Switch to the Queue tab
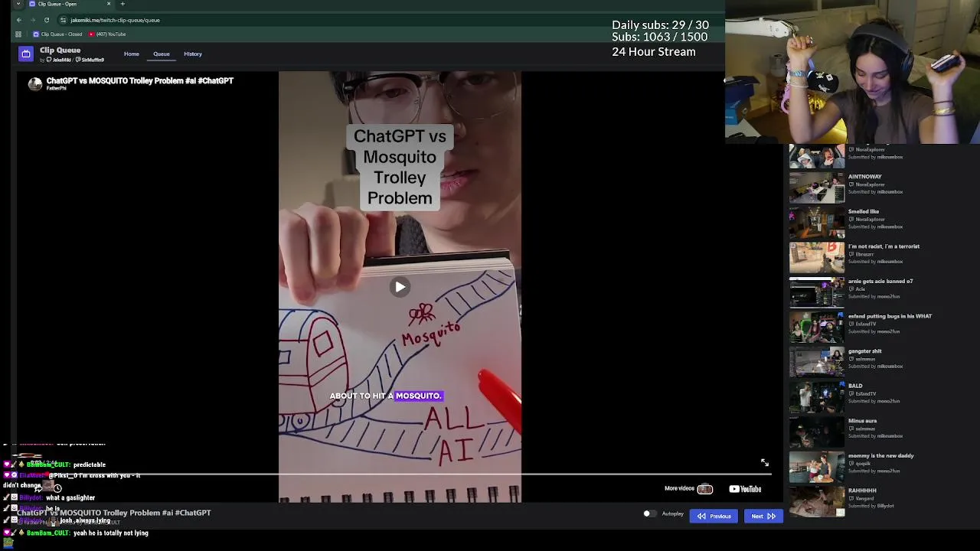Screen dimensions: 980x551 tap(162, 54)
